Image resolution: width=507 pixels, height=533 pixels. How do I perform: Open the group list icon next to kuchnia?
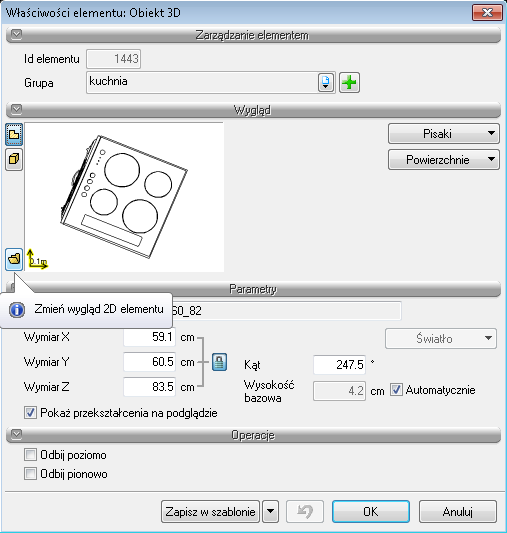(x=326, y=83)
